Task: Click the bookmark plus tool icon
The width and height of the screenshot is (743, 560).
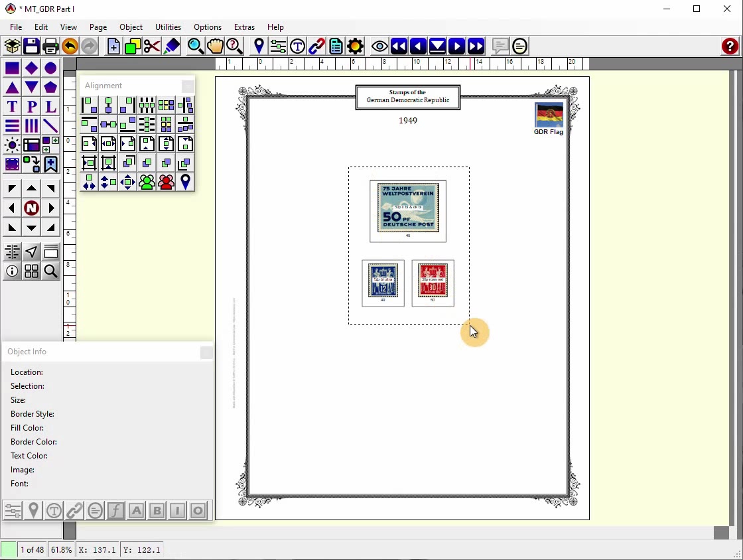Action: click(50, 165)
